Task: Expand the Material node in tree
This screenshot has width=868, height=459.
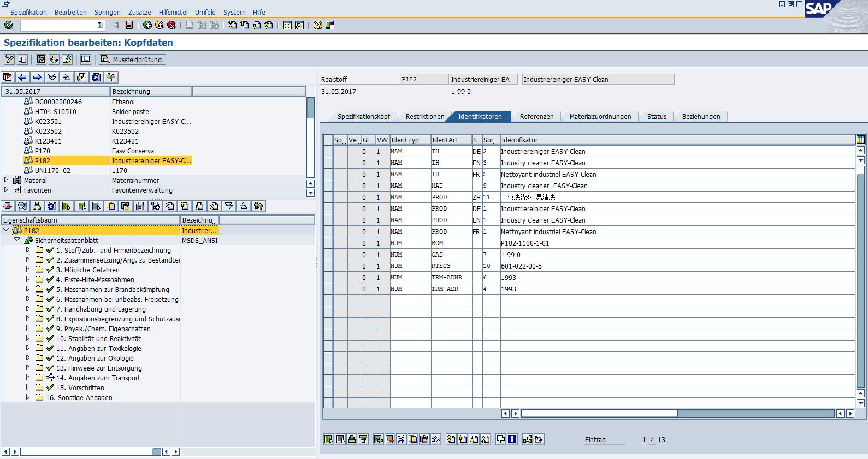Action: pyautogui.click(x=6, y=180)
